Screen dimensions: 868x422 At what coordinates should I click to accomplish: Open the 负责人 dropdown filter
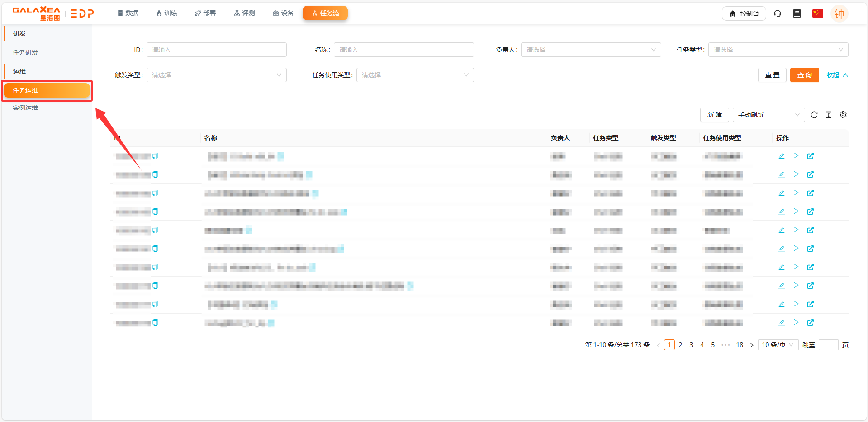[591, 50]
